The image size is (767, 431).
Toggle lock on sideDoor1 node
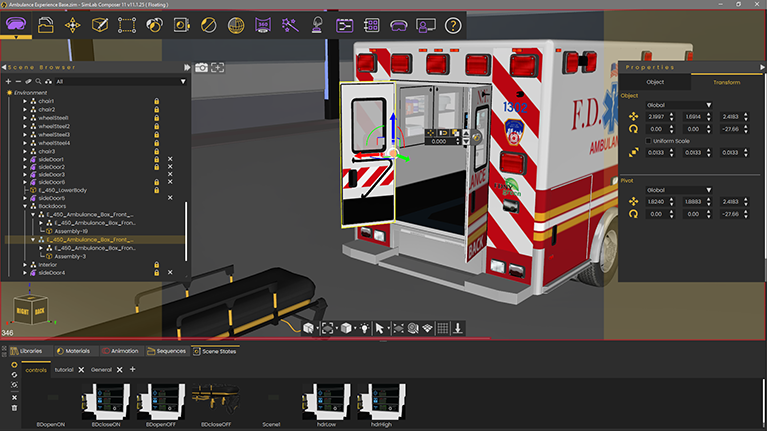(x=157, y=159)
